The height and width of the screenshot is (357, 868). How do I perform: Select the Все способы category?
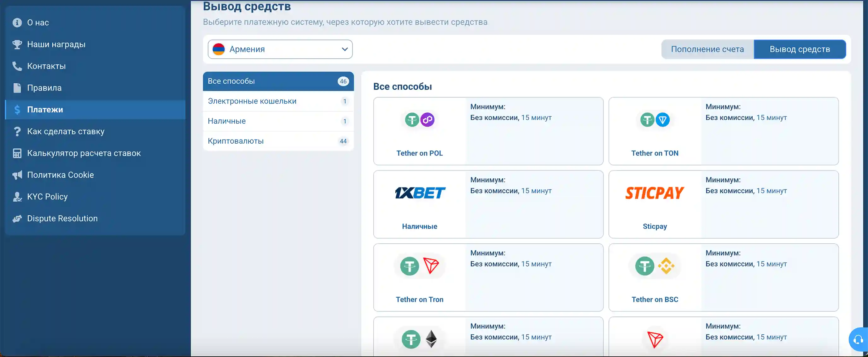(278, 81)
